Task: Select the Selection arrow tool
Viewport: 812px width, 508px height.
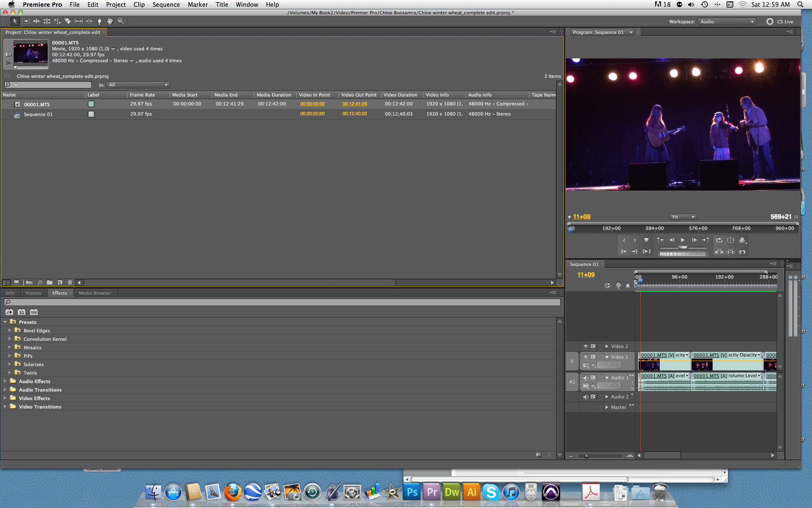Action: coord(15,21)
